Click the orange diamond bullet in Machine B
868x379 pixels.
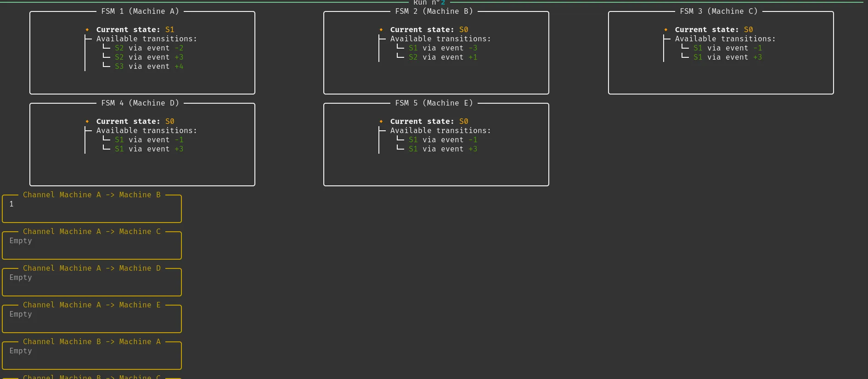[381, 30]
